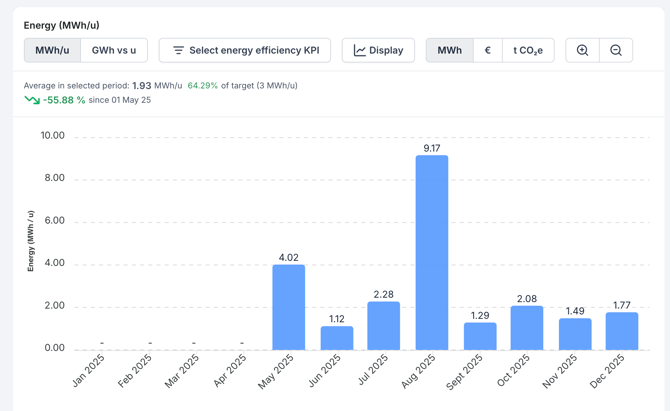
Task: Click the zoom out magnifier icon
Action: (616, 50)
